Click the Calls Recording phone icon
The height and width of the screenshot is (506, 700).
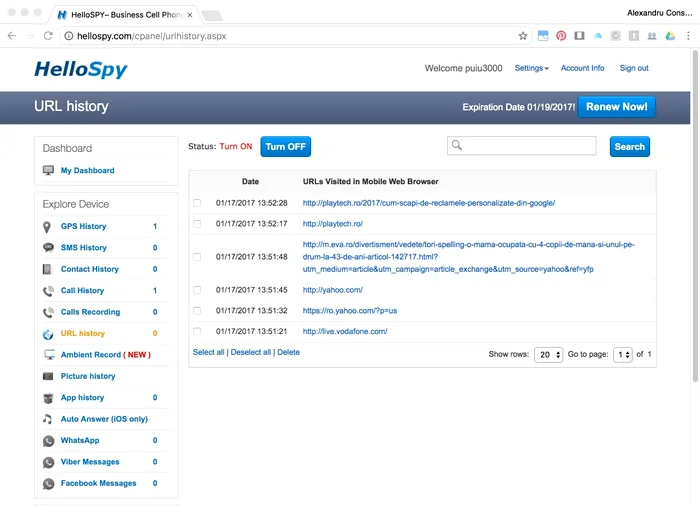(x=48, y=312)
